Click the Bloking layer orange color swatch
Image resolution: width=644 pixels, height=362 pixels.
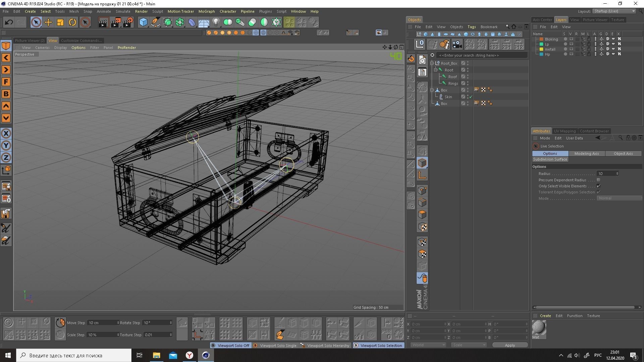click(541, 39)
